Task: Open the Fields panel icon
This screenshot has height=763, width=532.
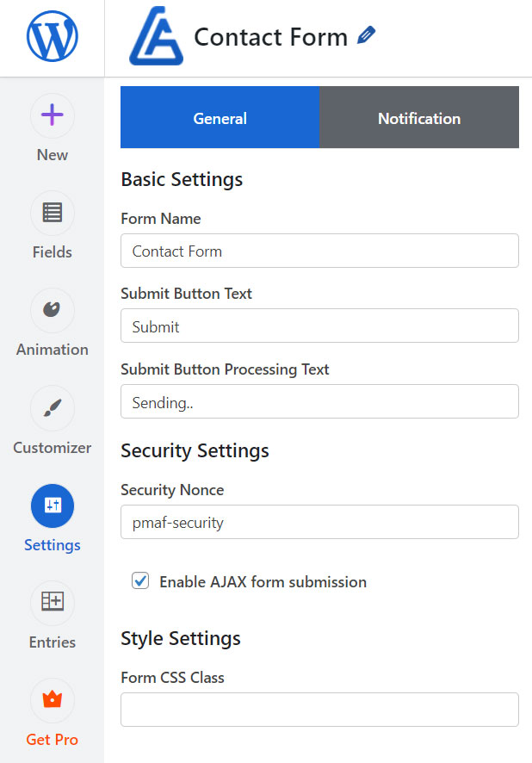Action: [52, 213]
